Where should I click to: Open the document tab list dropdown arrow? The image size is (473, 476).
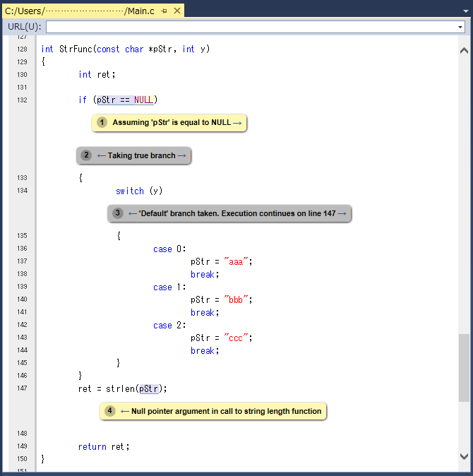coord(465,11)
